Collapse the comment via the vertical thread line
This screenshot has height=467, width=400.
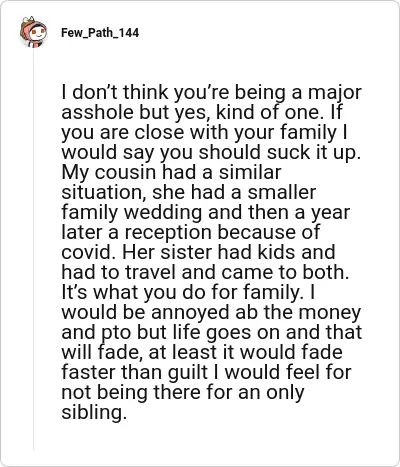tap(33, 248)
